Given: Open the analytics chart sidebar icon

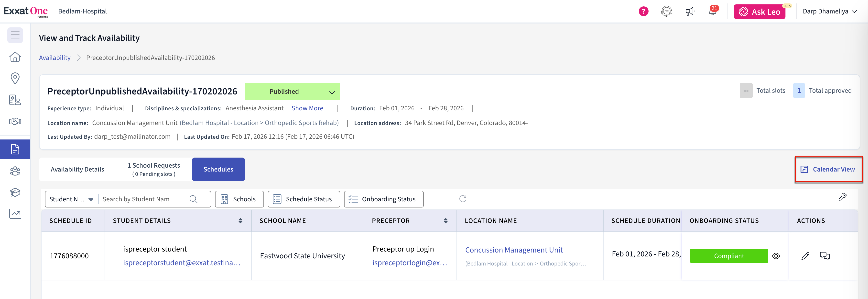Looking at the screenshot, I should (15, 214).
